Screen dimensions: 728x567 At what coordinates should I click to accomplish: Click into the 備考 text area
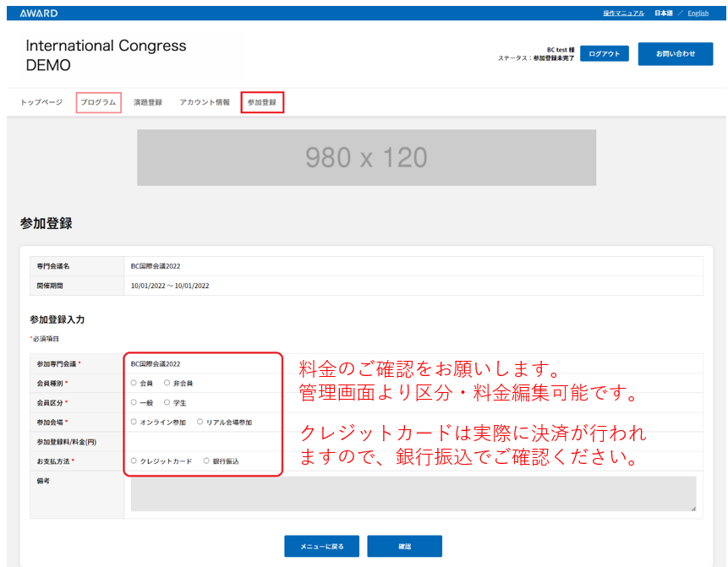tap(413, 494)
